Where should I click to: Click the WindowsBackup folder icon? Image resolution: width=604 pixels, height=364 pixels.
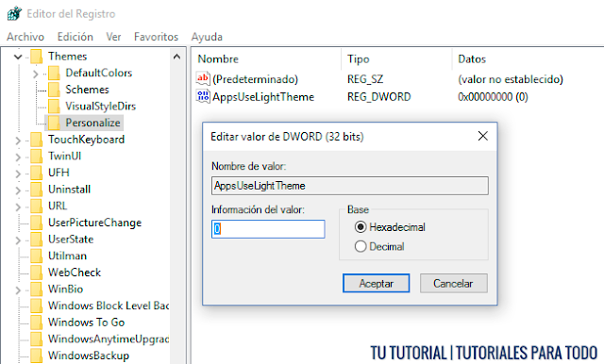pyautogui.click(x=37, y=356)
